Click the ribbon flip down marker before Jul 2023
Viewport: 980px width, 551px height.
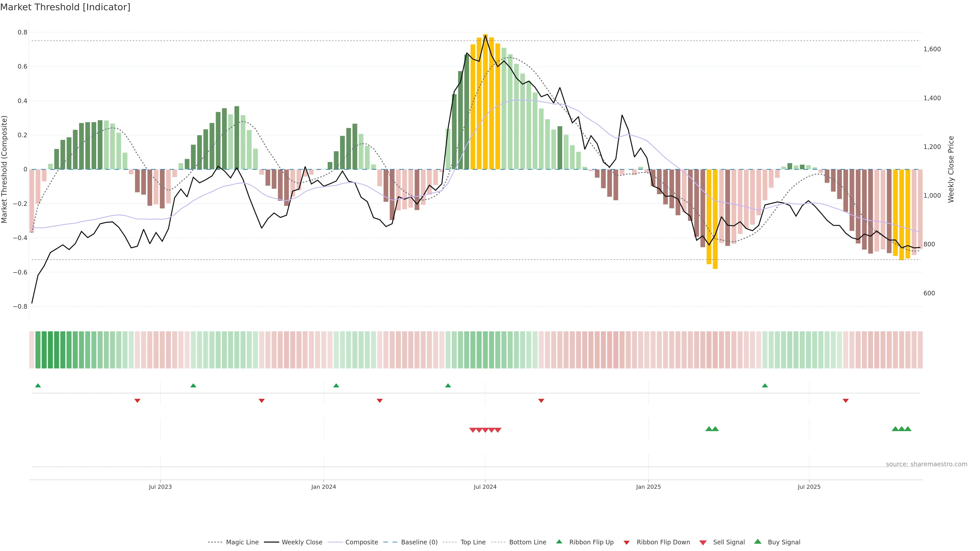point(137,401)
